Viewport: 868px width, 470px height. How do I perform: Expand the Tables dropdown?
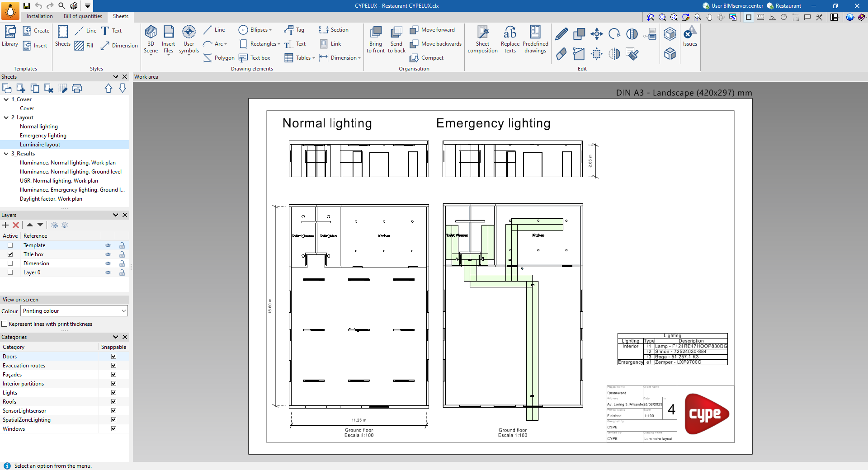click(x=313, y=58)
